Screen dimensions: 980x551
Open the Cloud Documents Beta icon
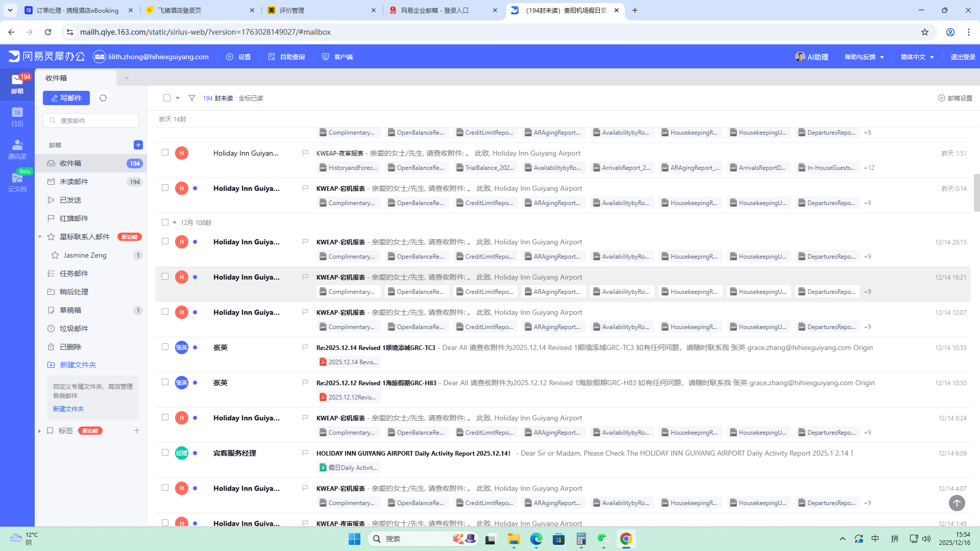click(x=17, y=181)
